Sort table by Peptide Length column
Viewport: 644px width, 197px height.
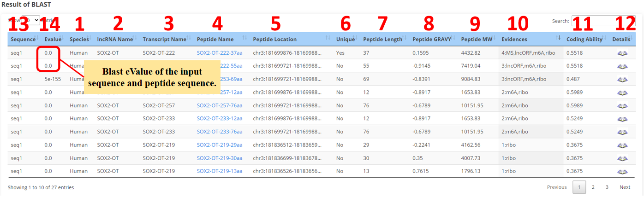[382, 39]
